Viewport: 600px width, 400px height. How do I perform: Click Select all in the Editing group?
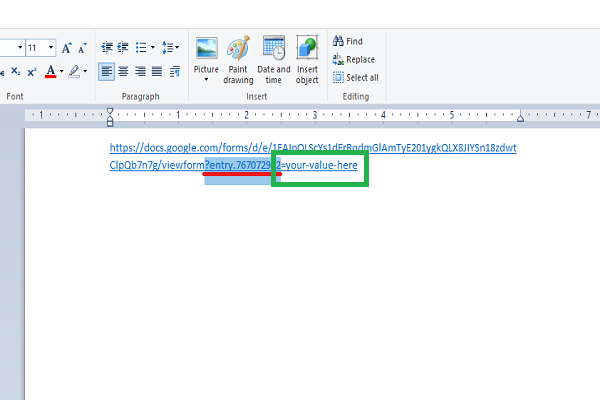click(355, 78)
